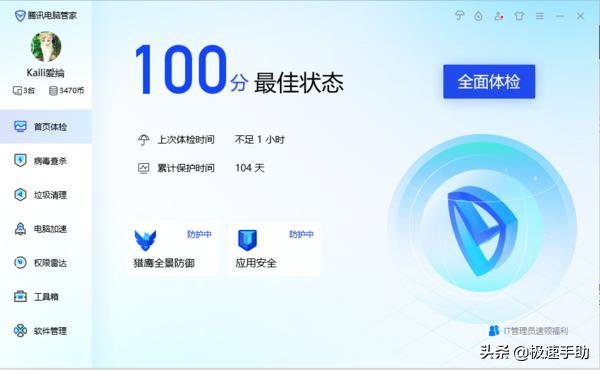This screenshot has width=600, height=370.
Task: Click the blue shield icon of 应用安全
Action: [248, 240]
